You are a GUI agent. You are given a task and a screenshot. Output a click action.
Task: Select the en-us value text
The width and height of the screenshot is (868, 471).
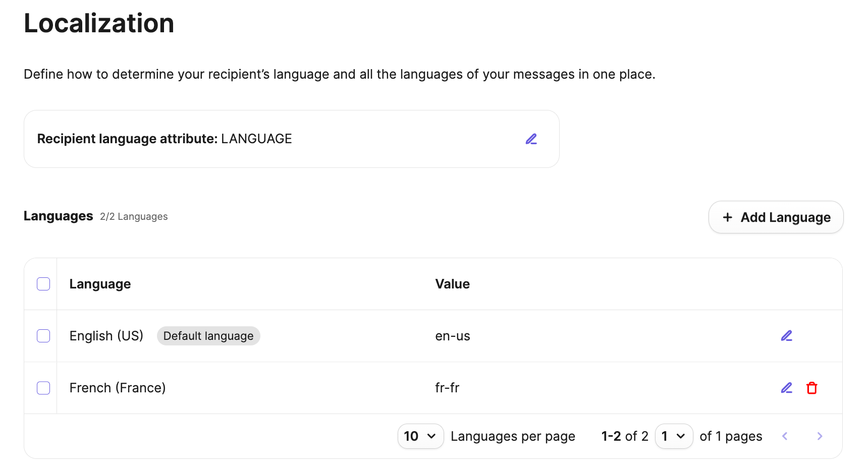click(x=452, y=335)
